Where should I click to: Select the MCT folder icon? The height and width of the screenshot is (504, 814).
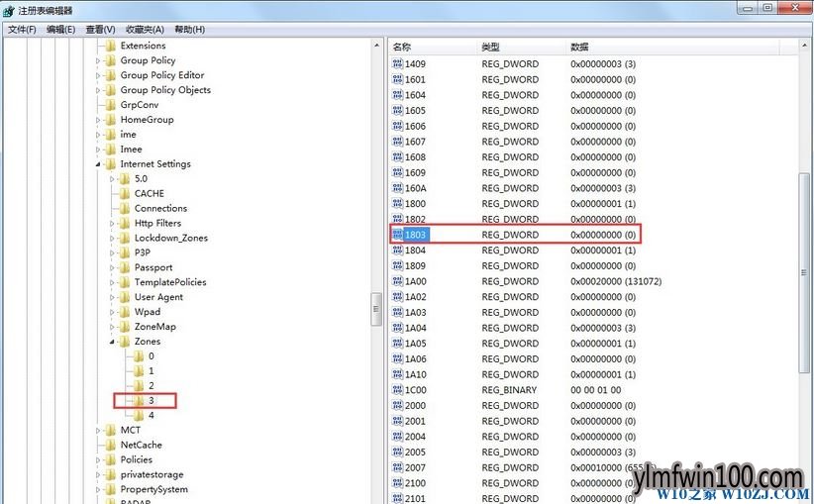pyautogui.click(x=110, y=431)
